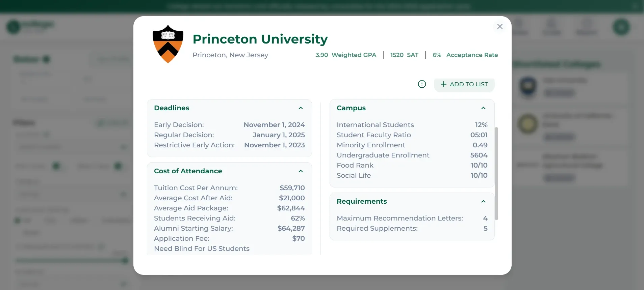Select the 3.90 Weighted GPA stat
This screenshot has height=290, width=644.
tap(346, 55)
